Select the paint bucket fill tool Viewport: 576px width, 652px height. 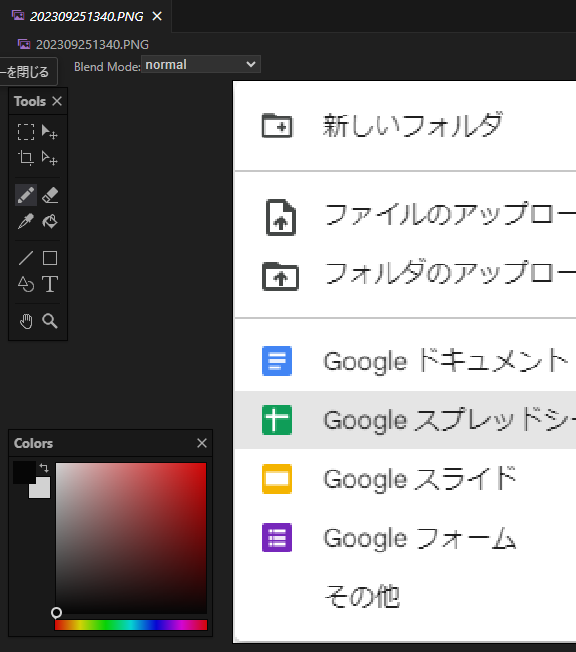[50, 221]
